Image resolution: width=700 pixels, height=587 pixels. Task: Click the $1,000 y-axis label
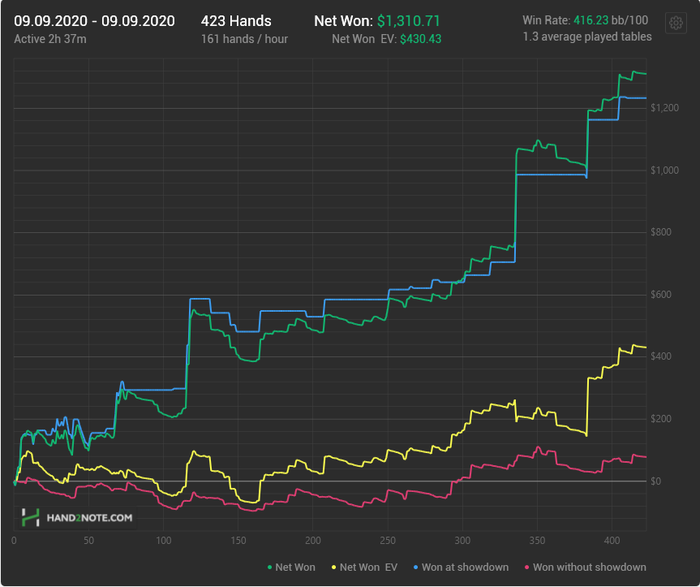point(664,170)
